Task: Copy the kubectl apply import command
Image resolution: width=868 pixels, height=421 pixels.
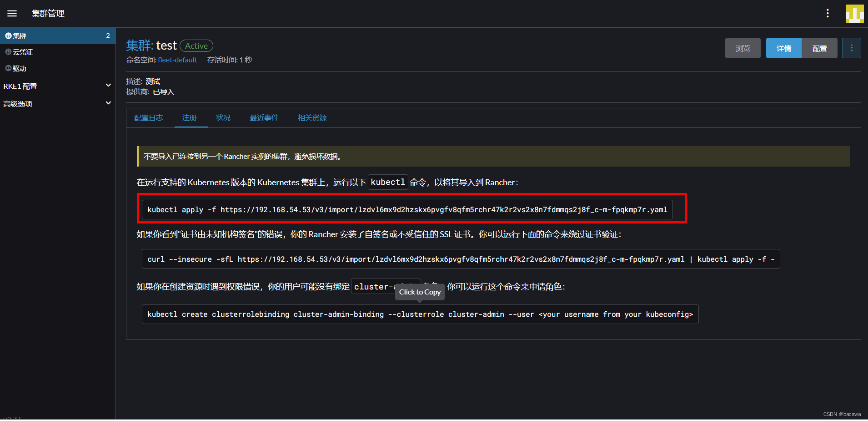Action: pos(407,209)
